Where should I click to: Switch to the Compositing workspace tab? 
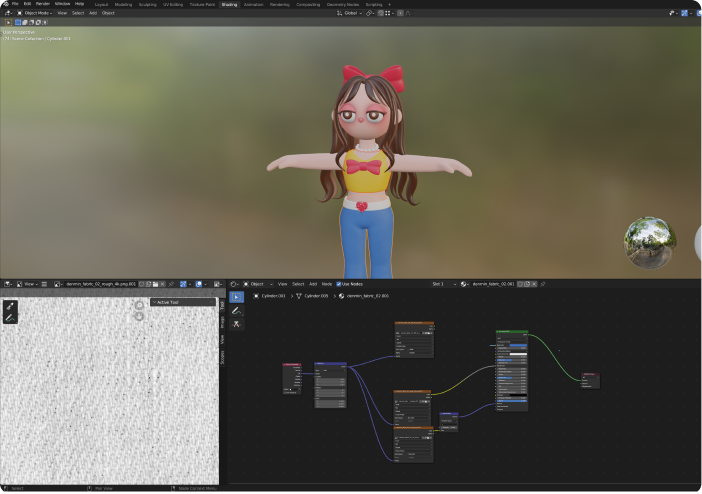coord(308,4)
